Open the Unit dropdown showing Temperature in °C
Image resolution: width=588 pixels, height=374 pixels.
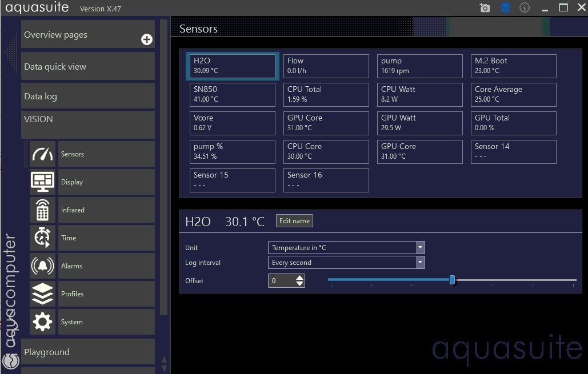(x=346, y=247)
